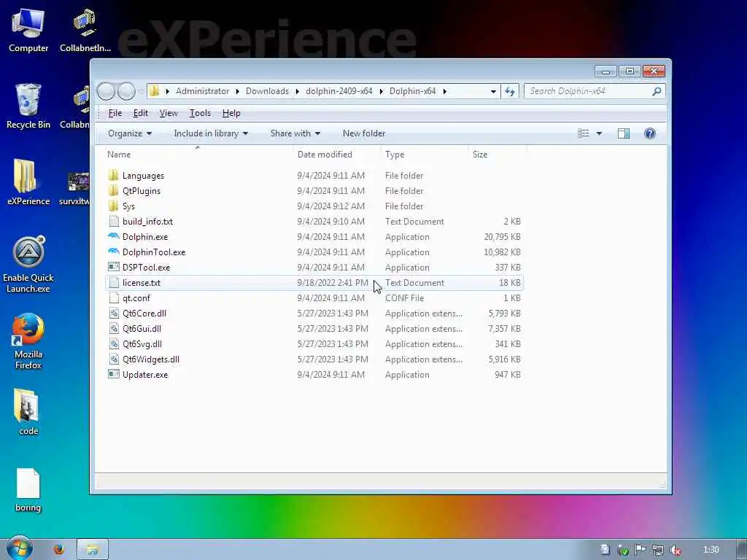Open the Tools menu
This screenshot has height=560, width=747.
click(x=200, y=113)
